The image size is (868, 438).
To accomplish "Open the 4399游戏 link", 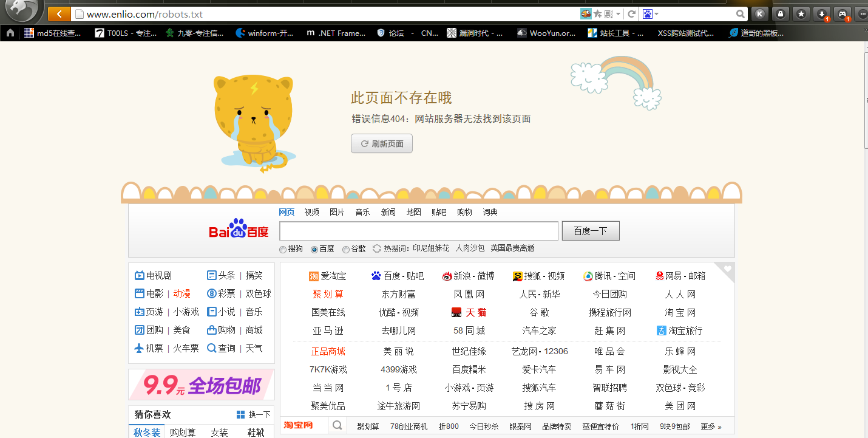I will [x=399, y=369].
